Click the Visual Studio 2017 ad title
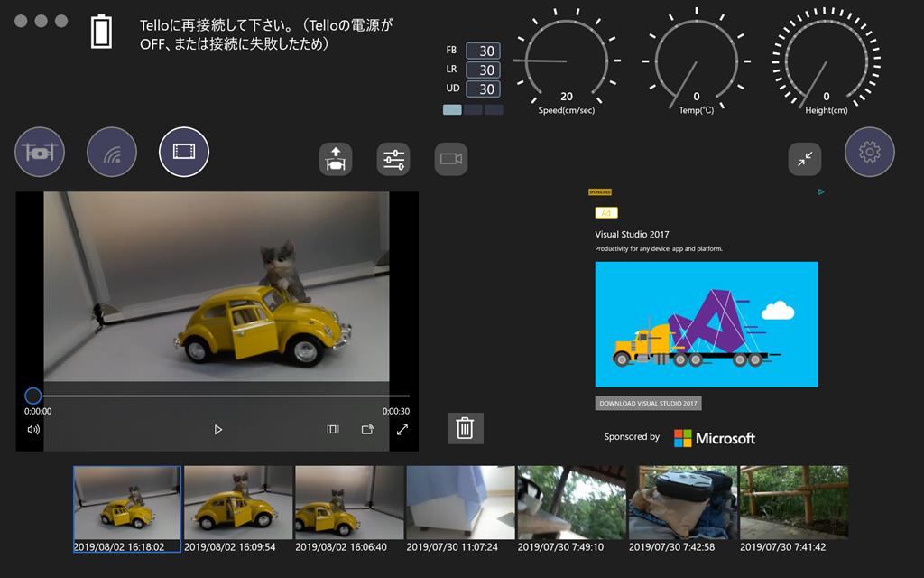The height and width of the screenshot is (578, 924). click(x=632, y=235)
